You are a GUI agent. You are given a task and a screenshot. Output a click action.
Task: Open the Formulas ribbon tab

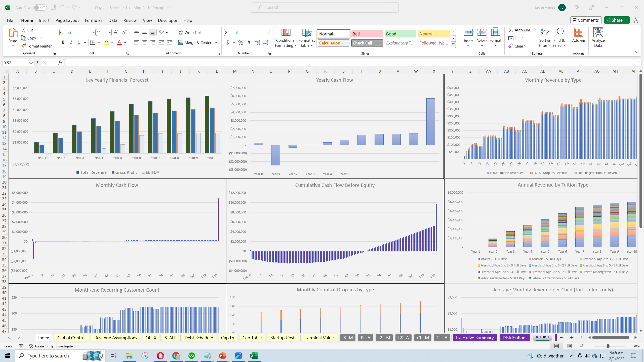[94, 20]
